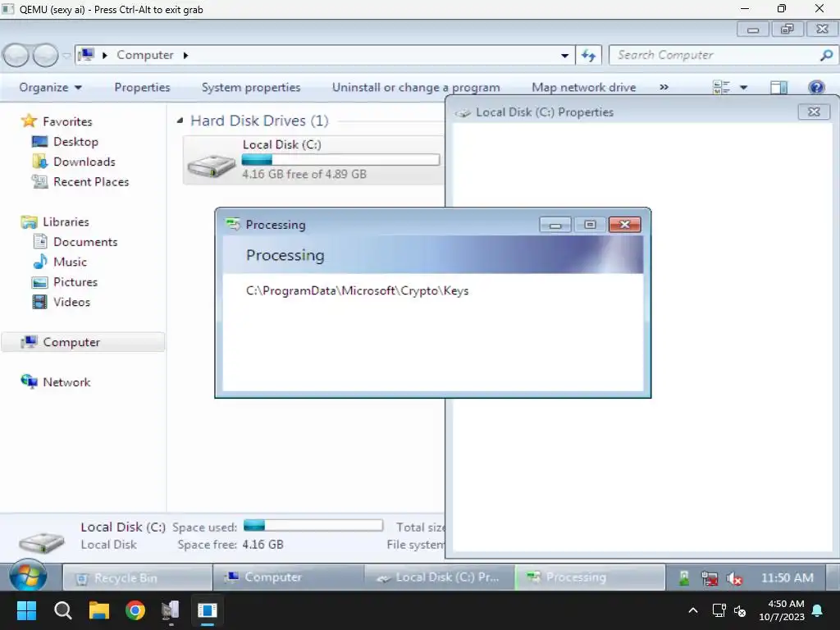Toggle the preview pane icon
This screenshot has width=840, height=630.
coord(778,87)
